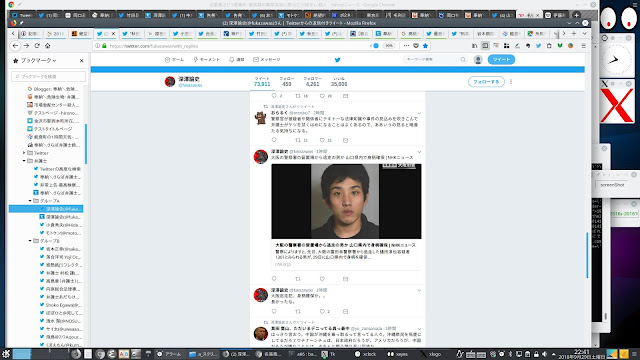Select the フォロワー 4,261 profile tab
The image size is (640, 360).
point(313,82)
